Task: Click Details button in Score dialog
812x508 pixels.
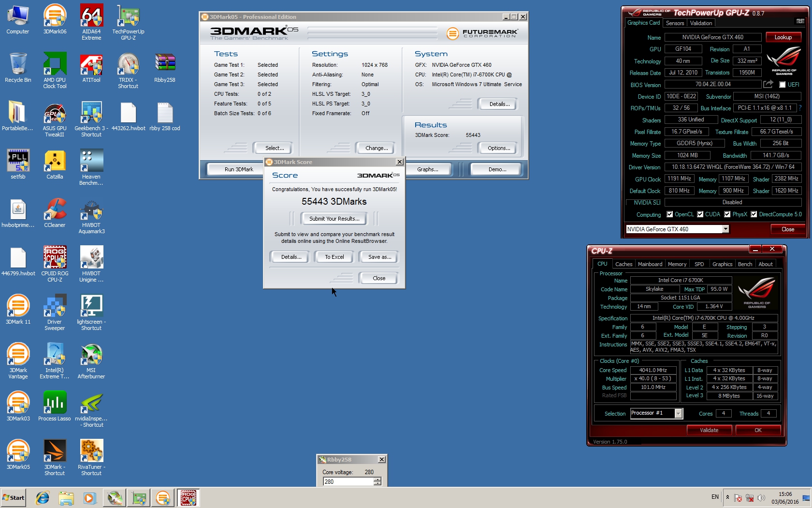Action: tap(291, 257)
